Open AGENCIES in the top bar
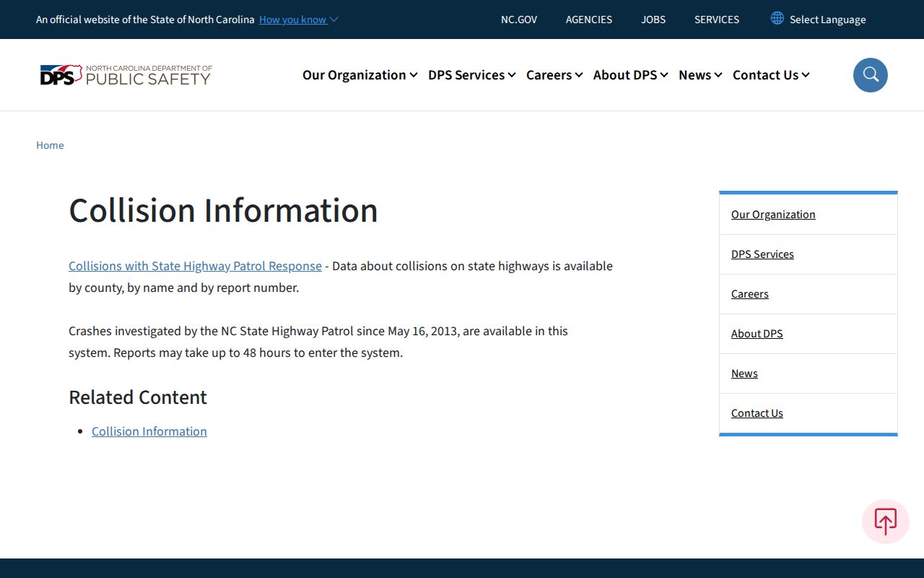924x578 pixels. click(x=589, y=20)
